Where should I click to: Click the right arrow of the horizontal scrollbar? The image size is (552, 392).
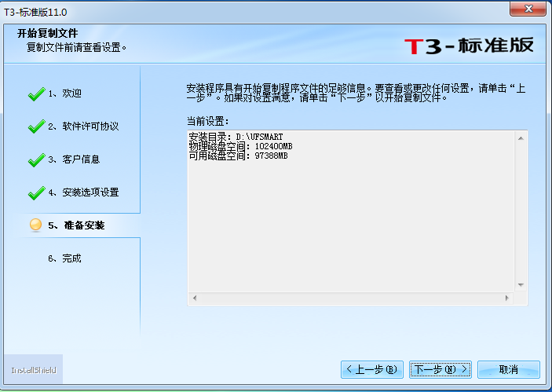(507, 298)
